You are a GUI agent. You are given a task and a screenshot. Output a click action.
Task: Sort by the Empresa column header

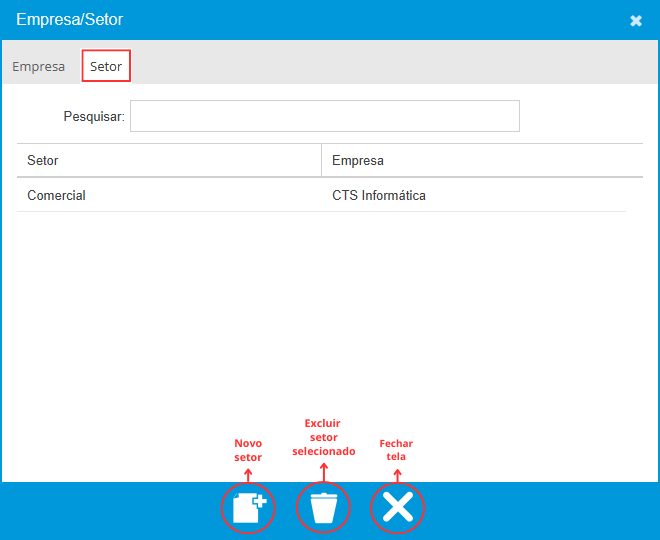coord(358,161)
